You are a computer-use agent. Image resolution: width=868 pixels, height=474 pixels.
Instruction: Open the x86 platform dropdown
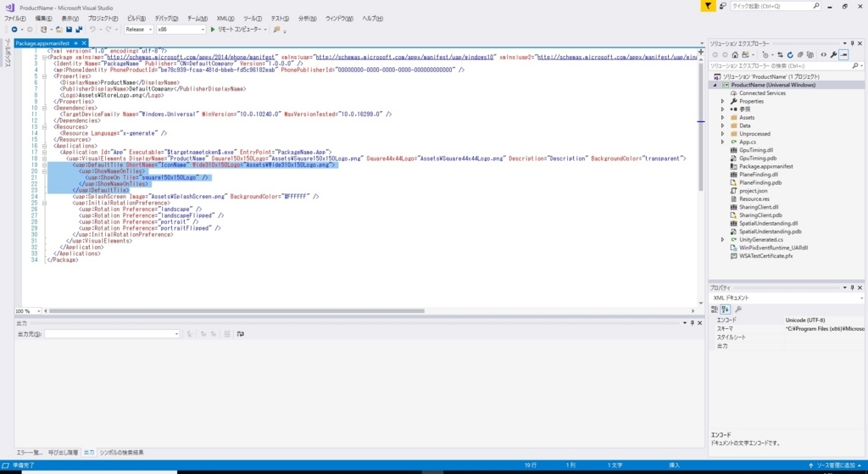point(181,30)
